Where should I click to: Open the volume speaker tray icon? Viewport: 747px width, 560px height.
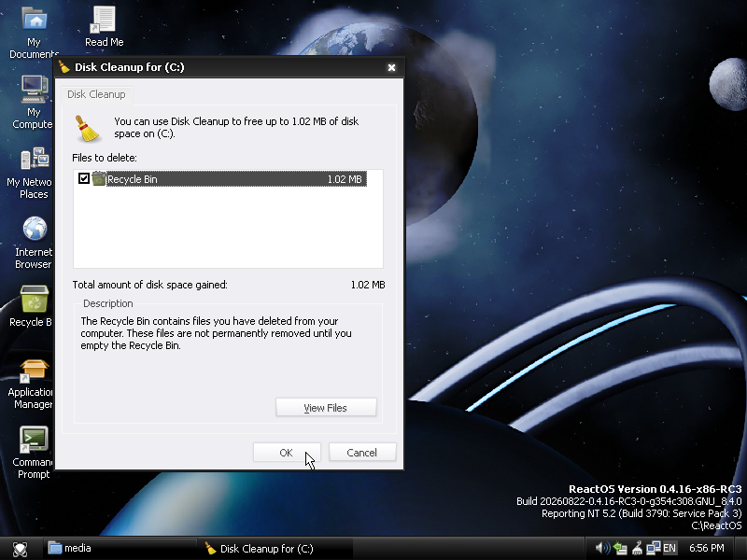coord(602,549)
